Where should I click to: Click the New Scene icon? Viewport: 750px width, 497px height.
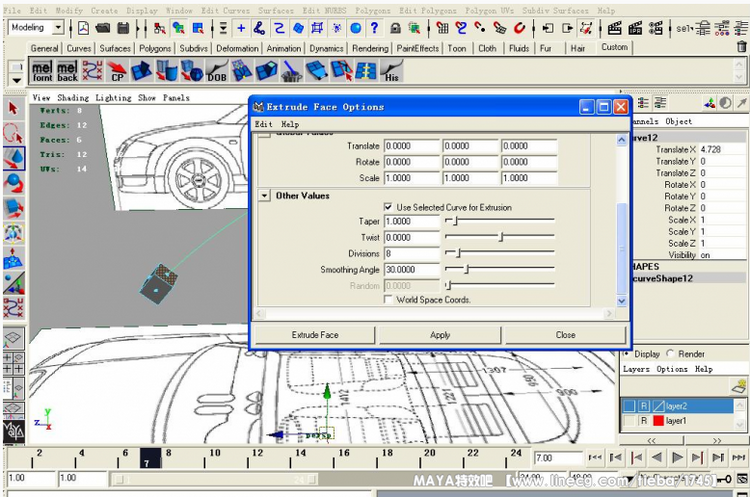click(83, 28)
